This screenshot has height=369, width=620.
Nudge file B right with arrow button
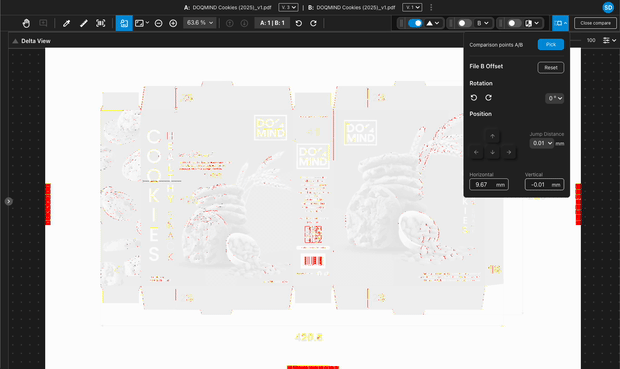(x=509, y=152)
